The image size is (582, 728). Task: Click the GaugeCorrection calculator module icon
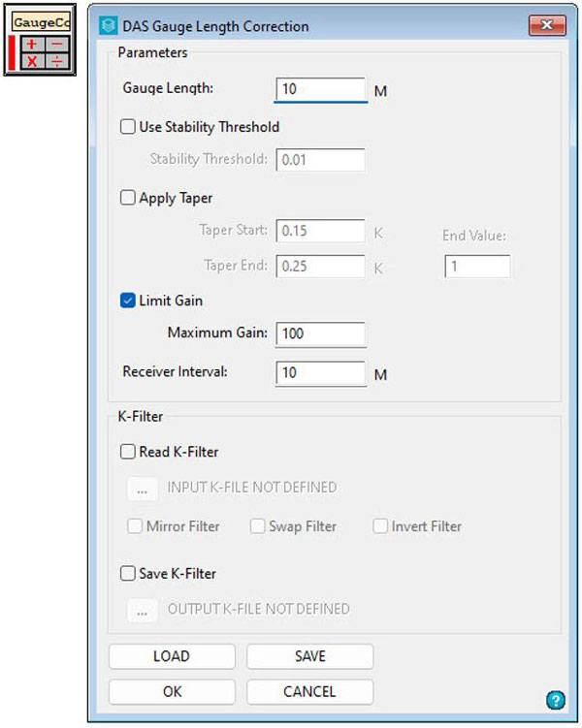click(44, 40)
